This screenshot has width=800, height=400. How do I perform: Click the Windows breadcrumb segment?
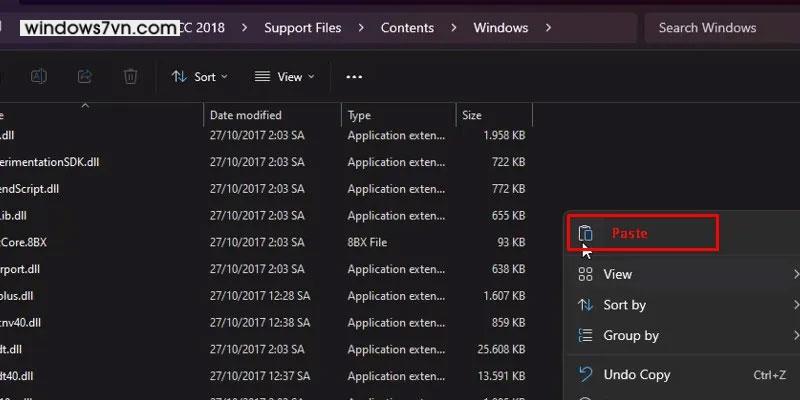(x=500, y=28)
